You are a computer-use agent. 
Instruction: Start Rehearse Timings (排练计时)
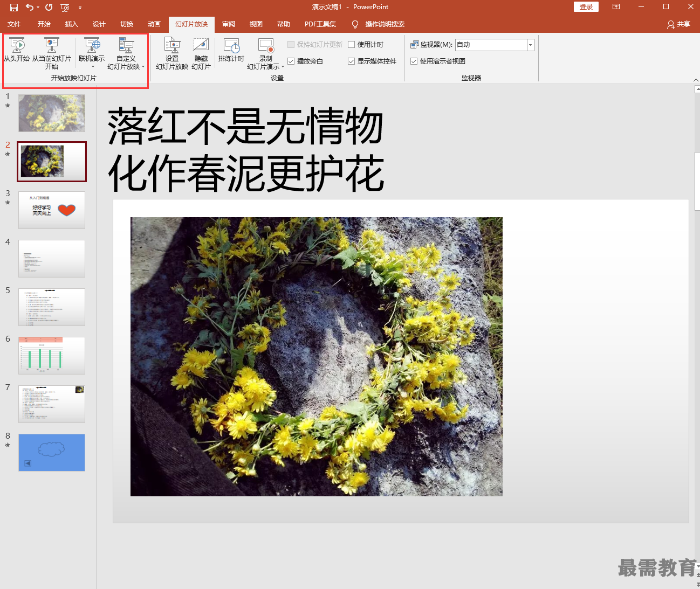[231, 50]
